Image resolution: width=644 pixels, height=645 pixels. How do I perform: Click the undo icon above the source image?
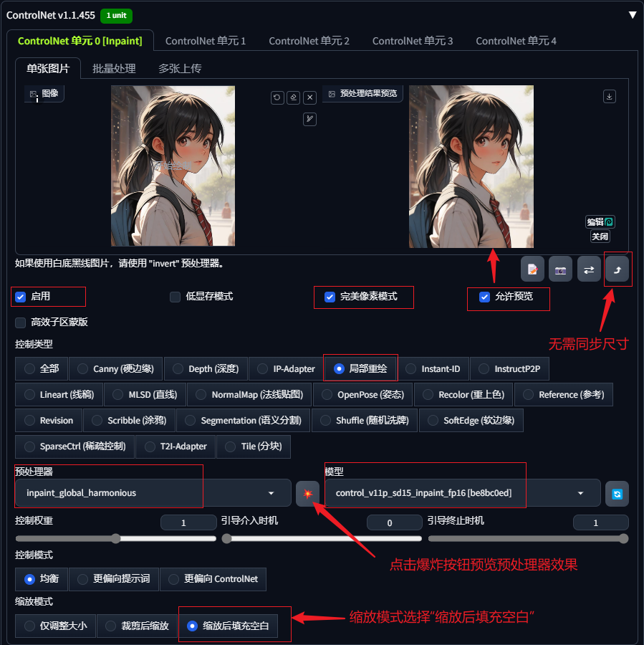[x=277, y=97]
